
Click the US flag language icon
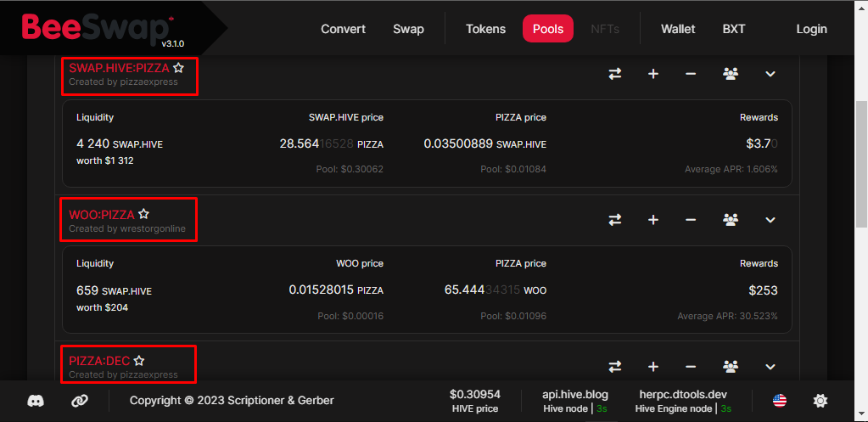[x=780, y=401]
